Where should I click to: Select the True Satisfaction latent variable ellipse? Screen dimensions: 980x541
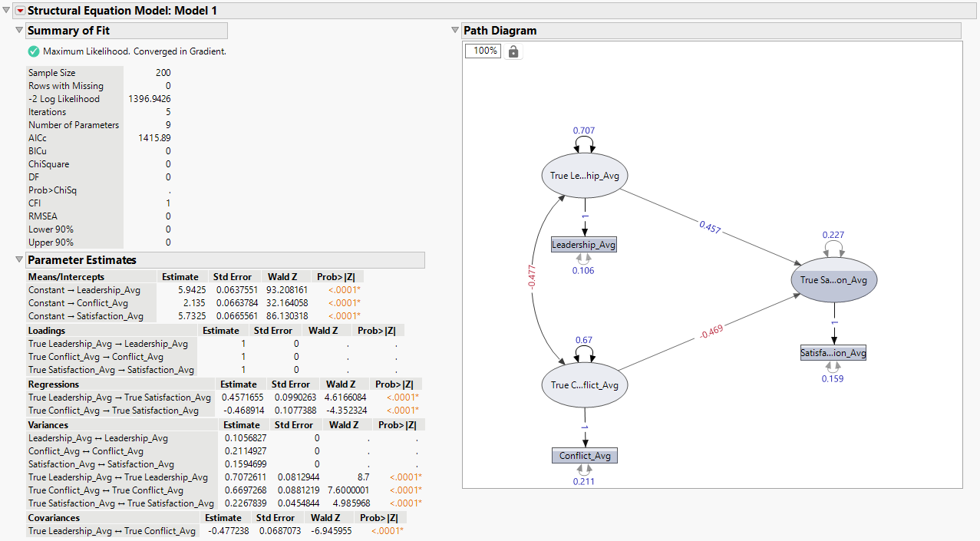833,280
